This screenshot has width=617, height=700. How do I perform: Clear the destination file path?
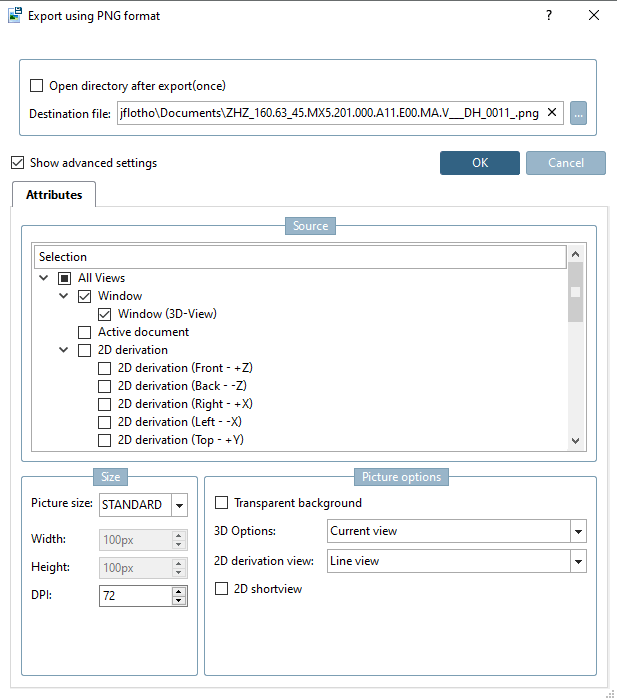pos(552,113)
